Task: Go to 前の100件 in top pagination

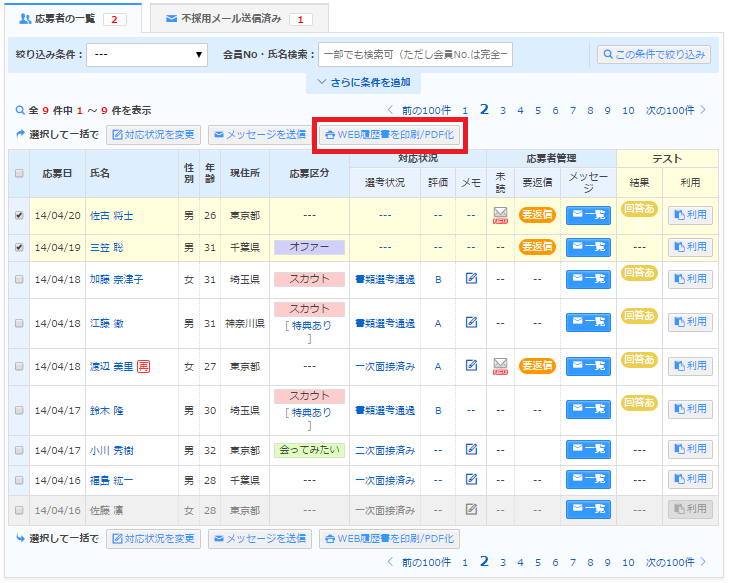Action: (x=419, y=110)
